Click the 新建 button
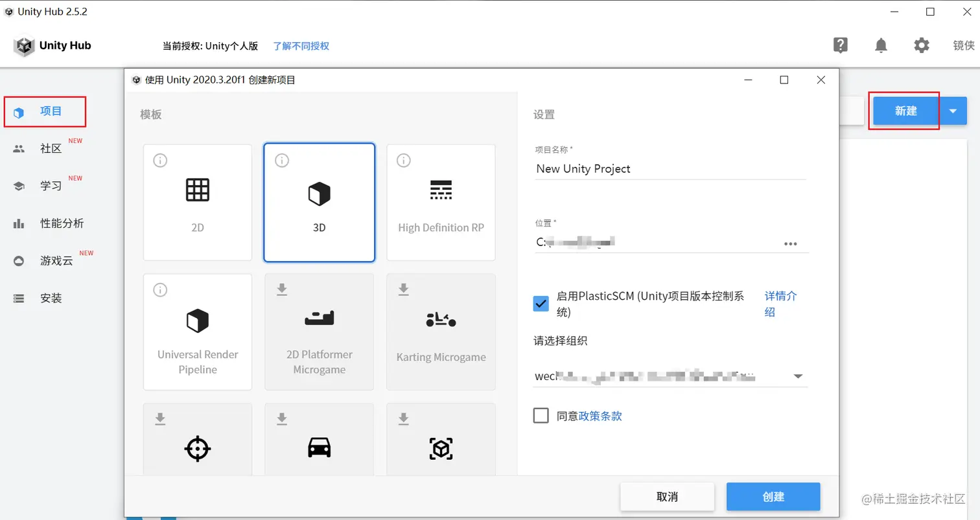980x520 pixels. [x=906, y=111]
